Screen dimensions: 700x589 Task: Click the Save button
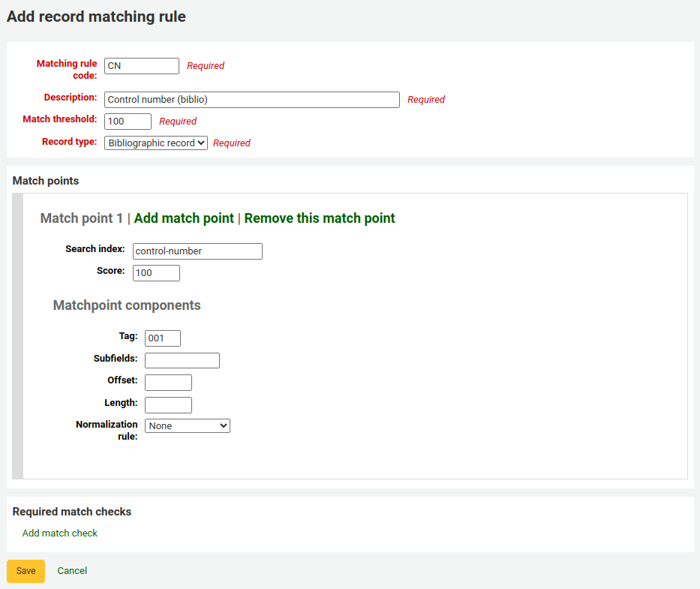(26, 570)
